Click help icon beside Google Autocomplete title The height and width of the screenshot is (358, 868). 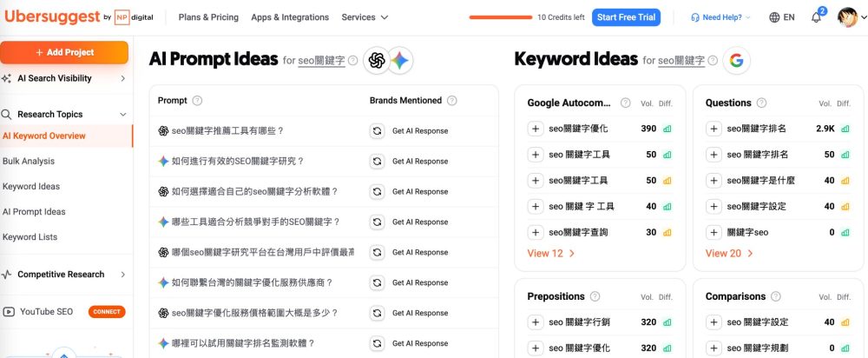click(626, 103)
